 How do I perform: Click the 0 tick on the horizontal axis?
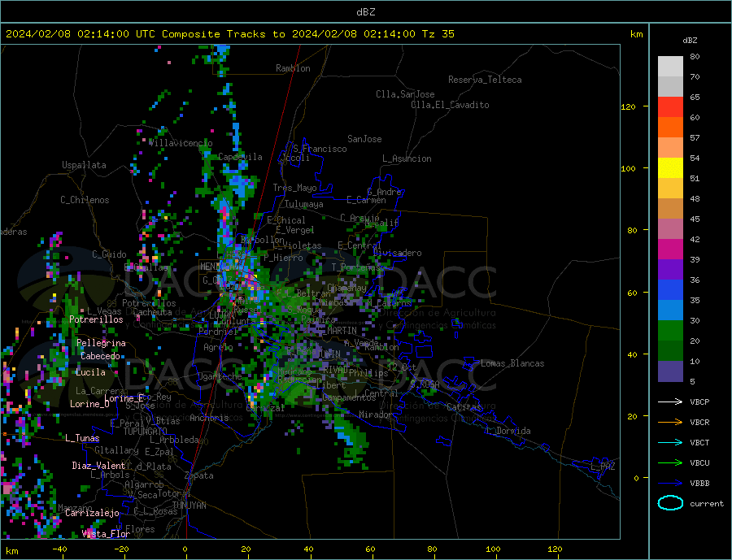coord(185,549)
